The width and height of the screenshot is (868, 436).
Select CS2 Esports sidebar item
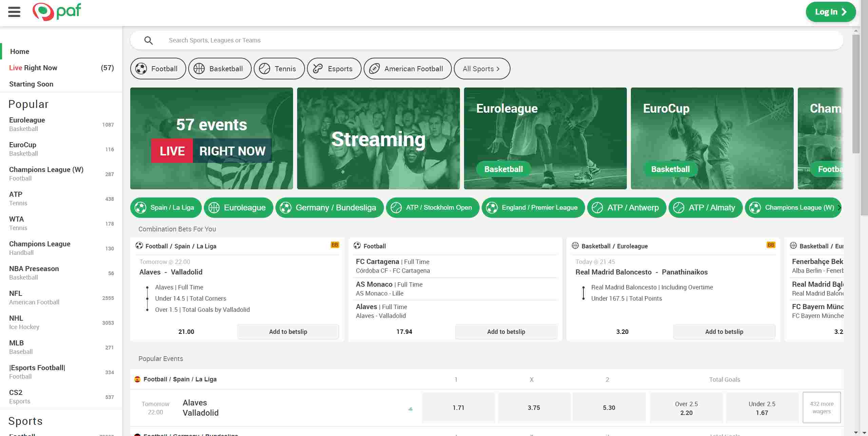61,397
